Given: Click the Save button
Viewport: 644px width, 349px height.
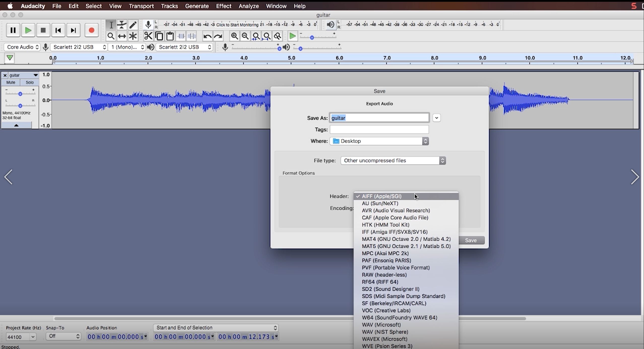Looking at the screenshot, I should click(x=471, y=240).
